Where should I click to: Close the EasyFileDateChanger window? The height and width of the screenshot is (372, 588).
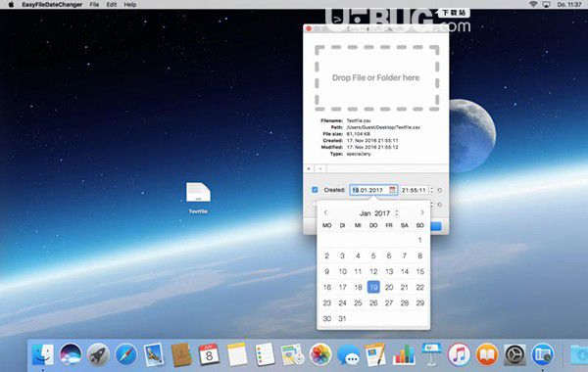[309, 28]
